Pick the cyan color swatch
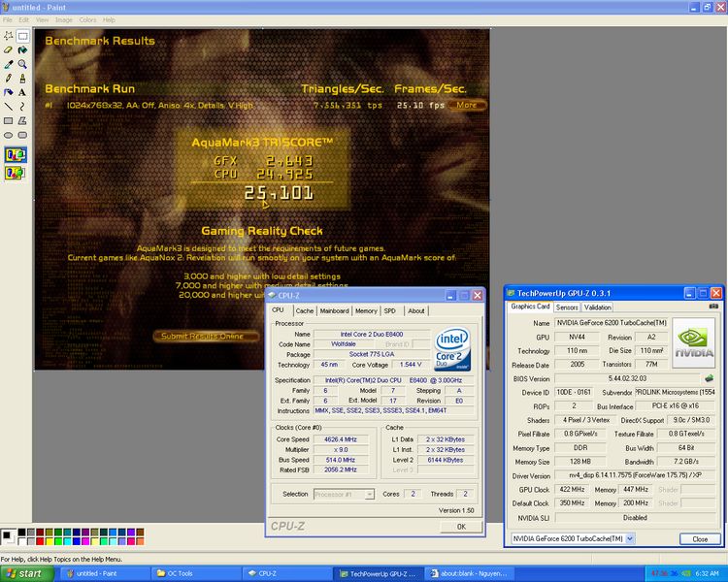The height and width of the screenshot is (582, 728). coord(67,541)
